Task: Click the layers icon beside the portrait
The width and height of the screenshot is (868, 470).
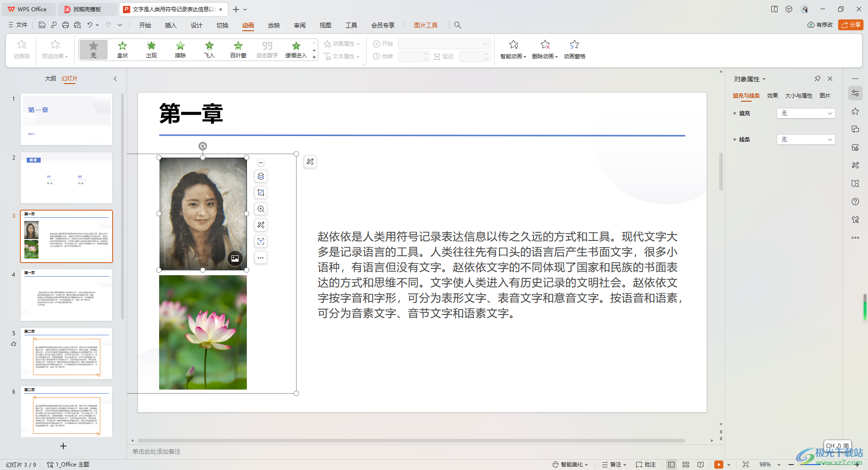Action: click(x=261, y=176)
